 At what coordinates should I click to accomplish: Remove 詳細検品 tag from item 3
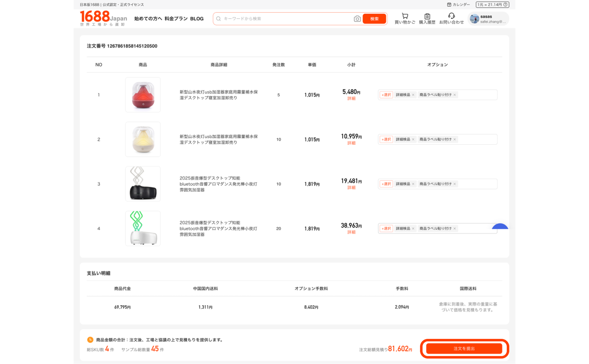[413, 184]
